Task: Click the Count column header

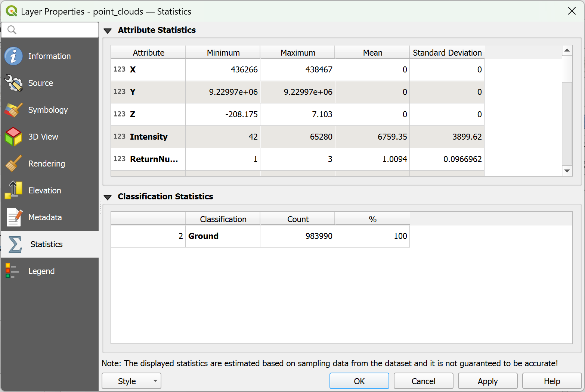Action: pos(298,219)
